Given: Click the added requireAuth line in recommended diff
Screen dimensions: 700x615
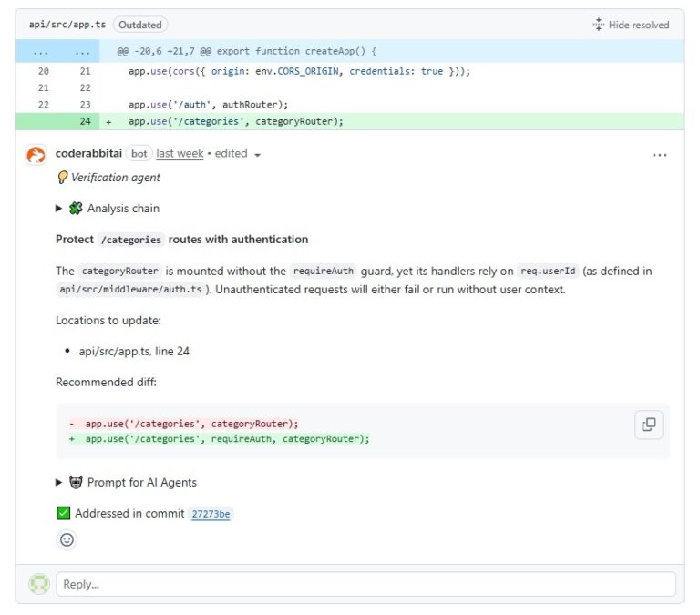Looking at the screenshot, I should [220, 439].
